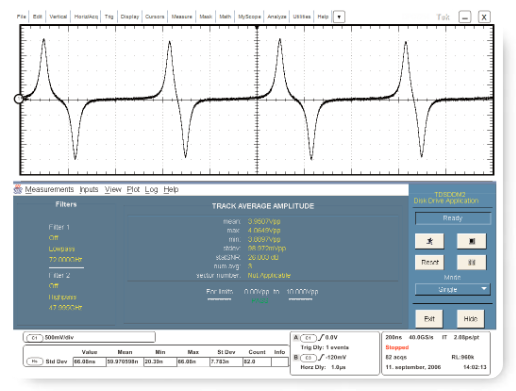
Task: Click the Reset button
Action: [x=429, y=262]
